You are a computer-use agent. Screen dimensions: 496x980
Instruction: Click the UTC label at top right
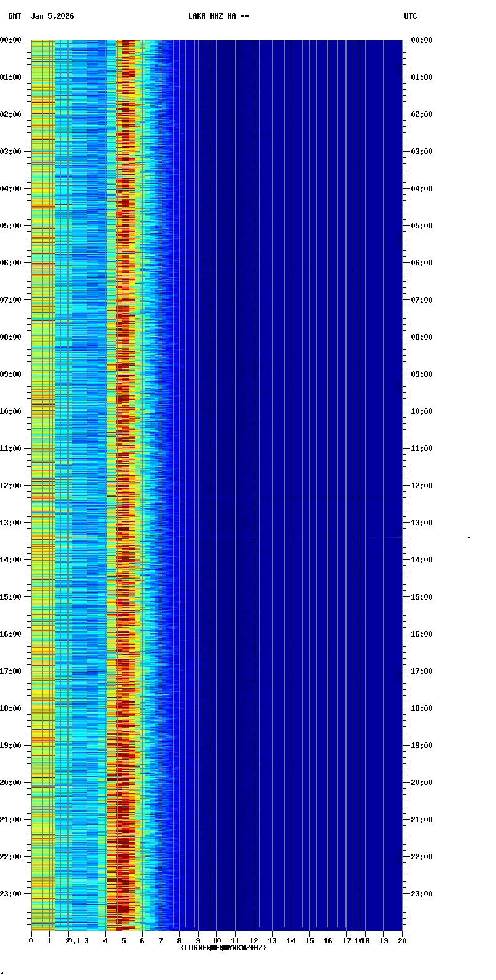coord(411,16)
